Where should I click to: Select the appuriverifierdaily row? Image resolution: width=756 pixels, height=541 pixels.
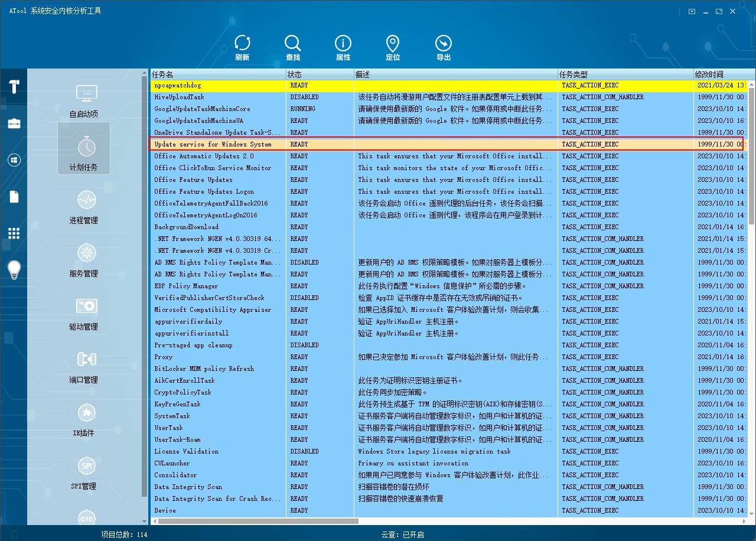click(449, 321)
